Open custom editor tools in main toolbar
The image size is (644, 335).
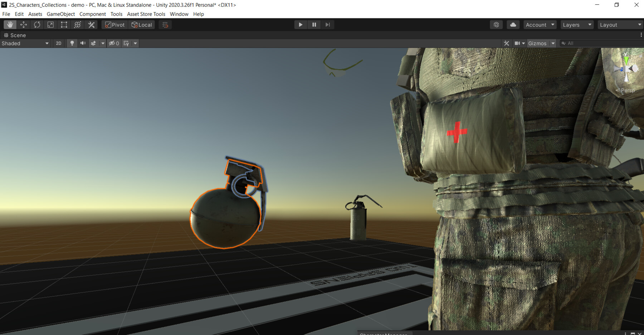pos(92,25)
